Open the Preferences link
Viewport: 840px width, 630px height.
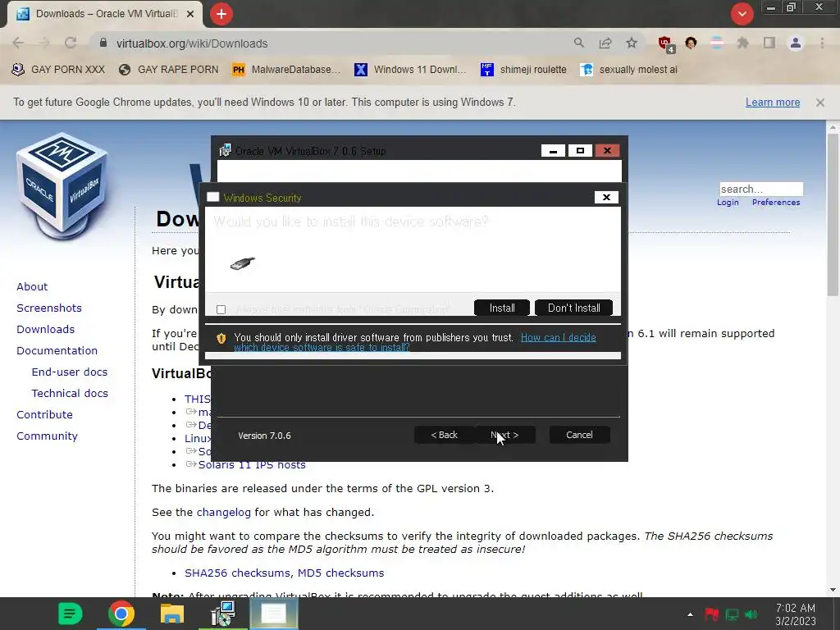point(776,203)
